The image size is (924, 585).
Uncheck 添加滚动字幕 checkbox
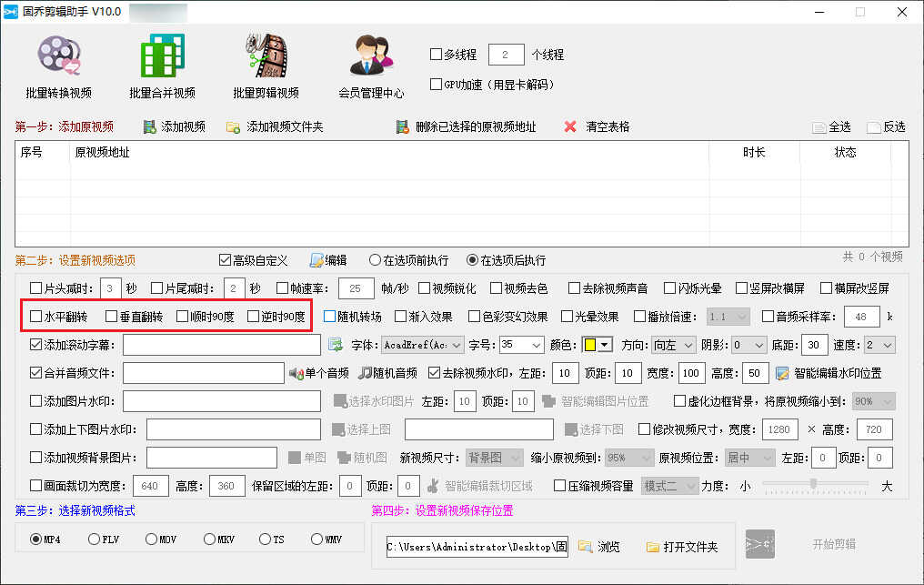click(x=36, y=345)
